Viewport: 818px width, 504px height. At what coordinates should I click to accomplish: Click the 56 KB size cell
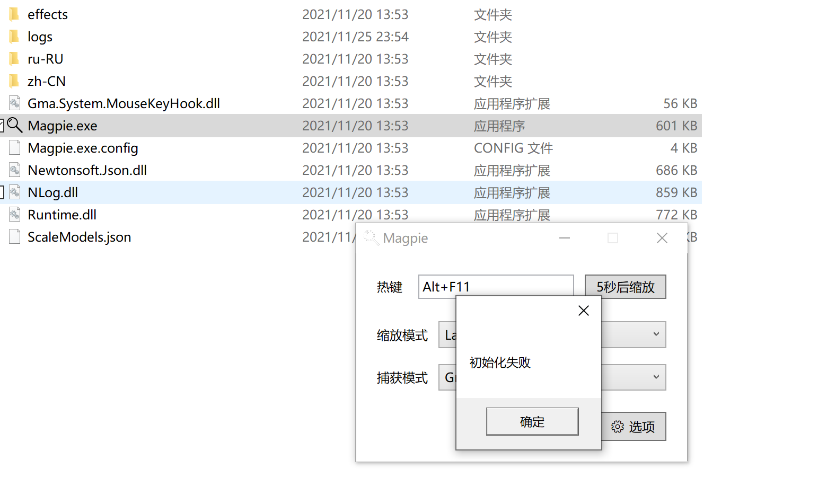[681, 103]
